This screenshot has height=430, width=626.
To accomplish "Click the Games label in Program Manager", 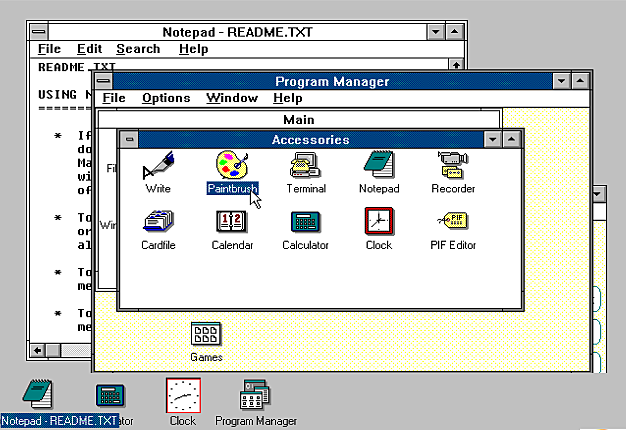I will click(x=206, y=357).
